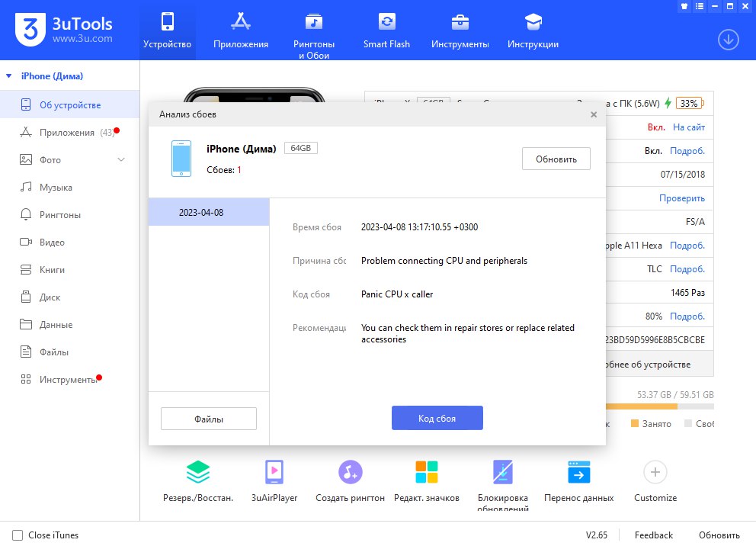This screenshot has width=756, height=546.
Task: Open Рингтоны in sidebar
Action: [70, 214]
